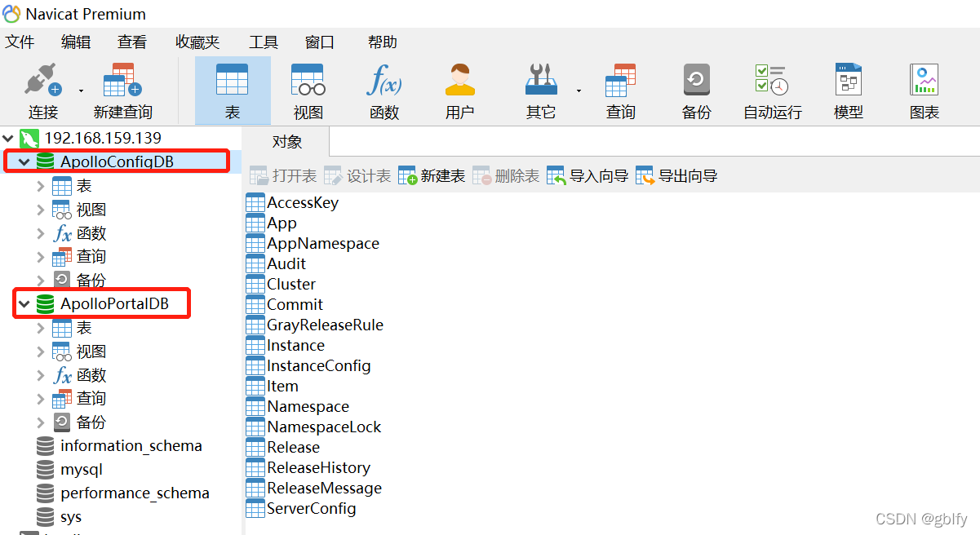This screenshot has width=980, height=535.
Task: Open the 窗口 menu
Action: point(320,42)
